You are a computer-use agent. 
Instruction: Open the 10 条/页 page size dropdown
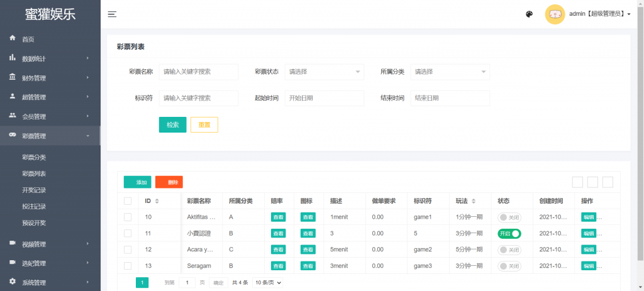point(267,282)
